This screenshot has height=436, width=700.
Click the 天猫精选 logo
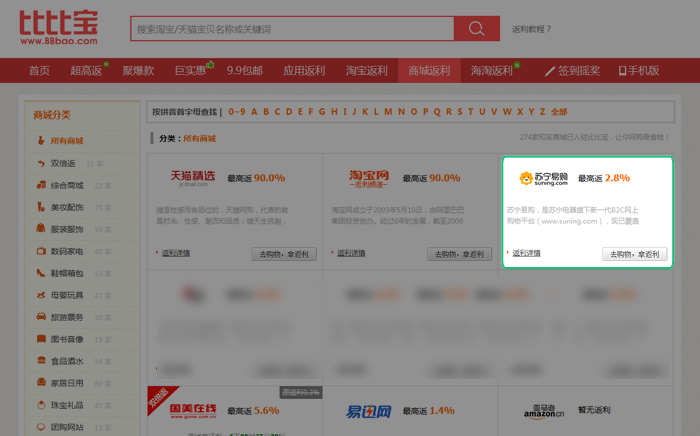[193, 178]
